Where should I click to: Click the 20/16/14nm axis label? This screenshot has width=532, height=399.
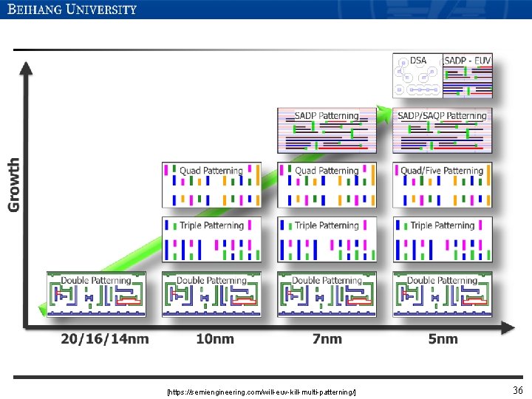coord(105,339)
